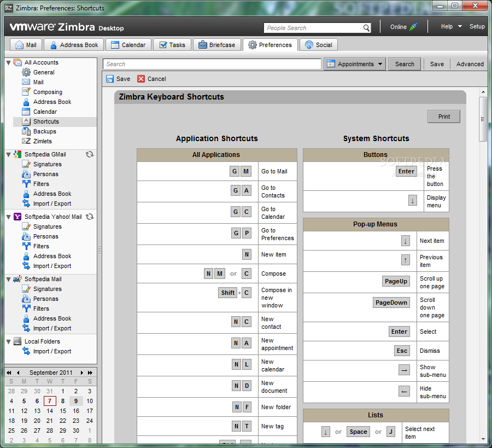Screen dimensions: 492x448
Task: Switch to the Address Book tab
Action: 74,45
